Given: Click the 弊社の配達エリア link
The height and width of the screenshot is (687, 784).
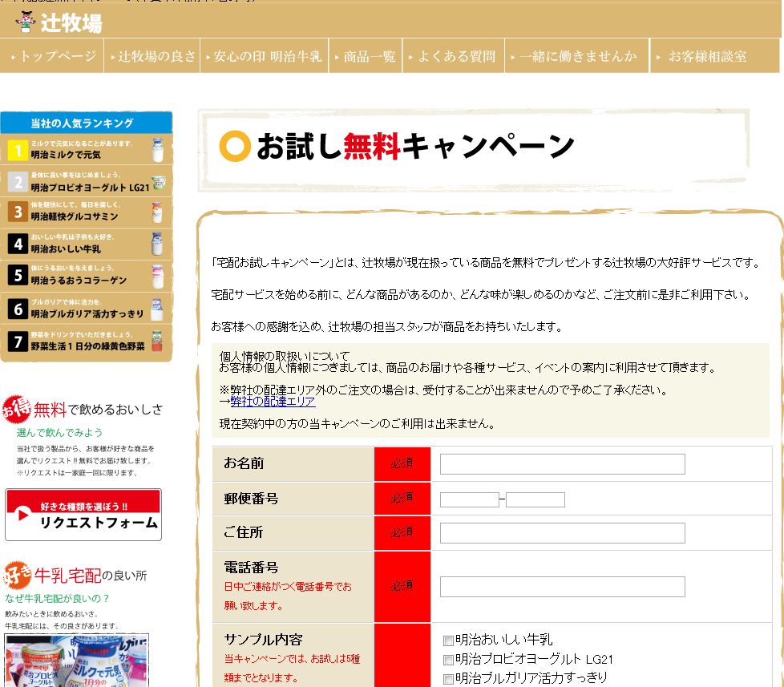Looking at the screenshot, I should pyautogui.click(x=273, y=402).
